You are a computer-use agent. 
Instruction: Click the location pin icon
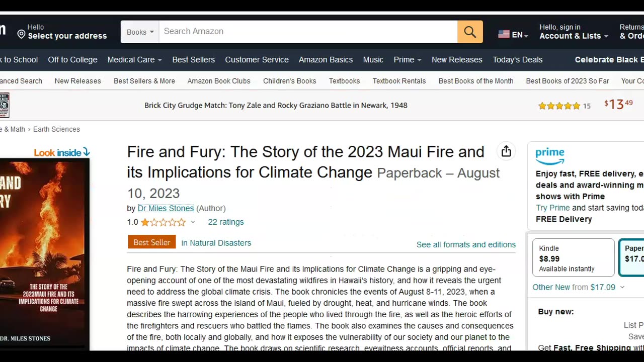click(x=21, y=34)
